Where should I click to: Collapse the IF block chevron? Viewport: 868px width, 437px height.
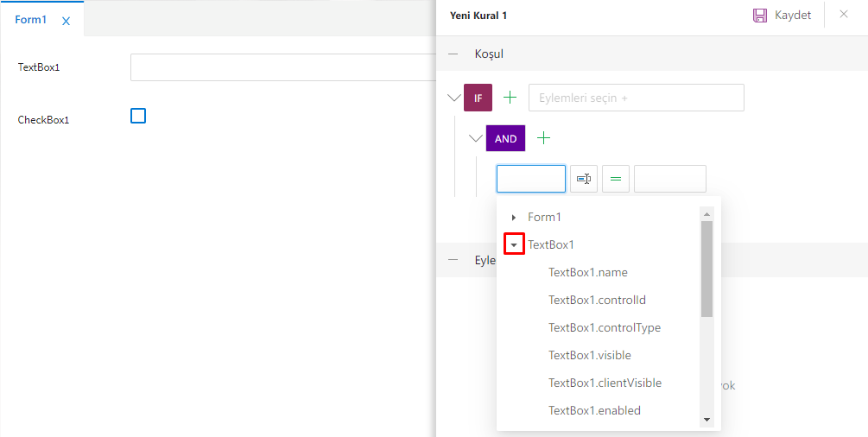tap(454, 98)
